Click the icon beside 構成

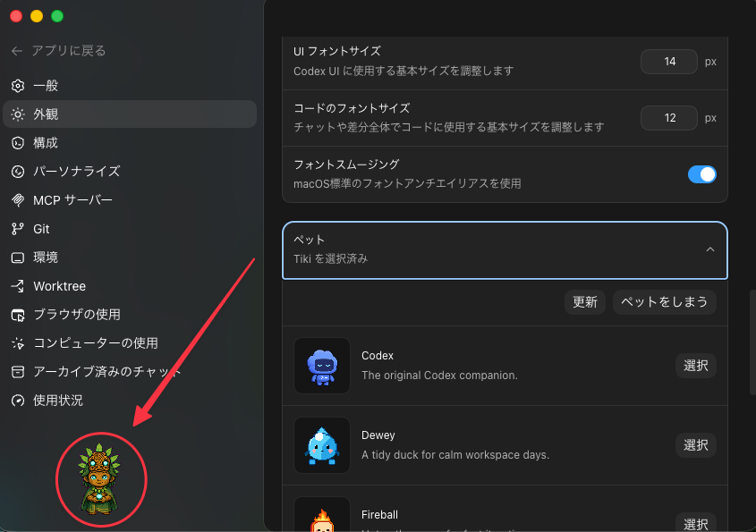[x=18, y=143]
